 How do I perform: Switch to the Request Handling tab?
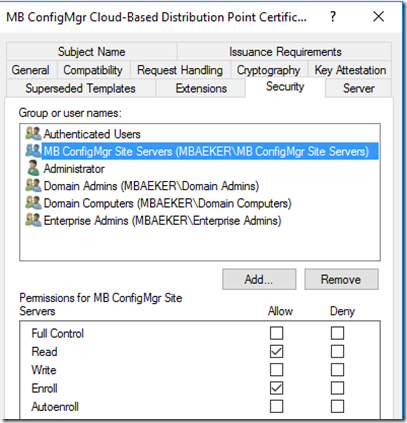[x=180, y=70]
